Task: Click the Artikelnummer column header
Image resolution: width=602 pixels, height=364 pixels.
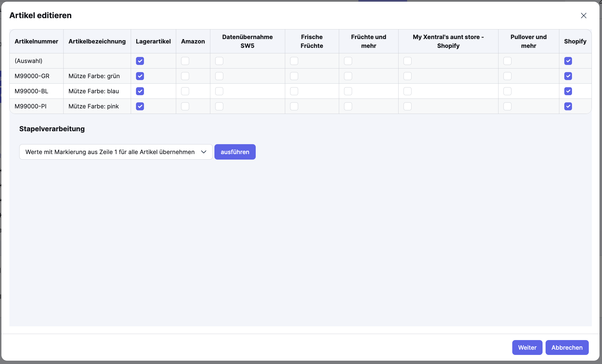Action: (x=36, y=41)
